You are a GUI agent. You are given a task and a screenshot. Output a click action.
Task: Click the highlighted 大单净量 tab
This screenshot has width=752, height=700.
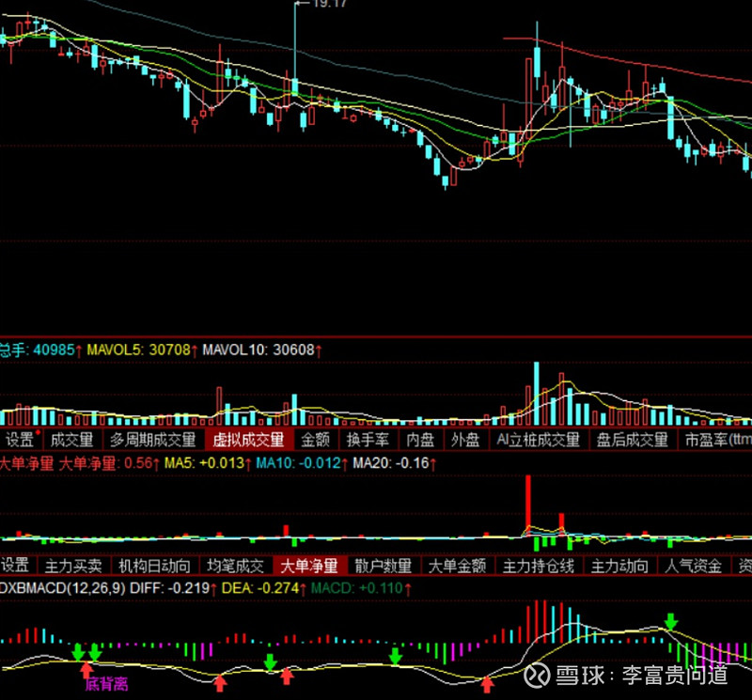[309, 566]
